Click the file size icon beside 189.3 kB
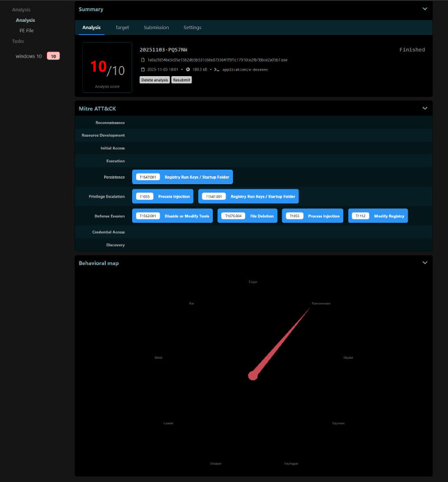448x482 pixels. (x=188, y=69)
